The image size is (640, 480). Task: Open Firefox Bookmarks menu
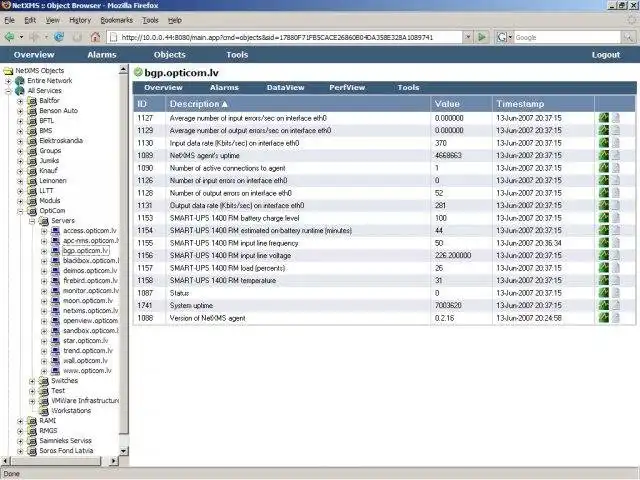coord(116,20)
